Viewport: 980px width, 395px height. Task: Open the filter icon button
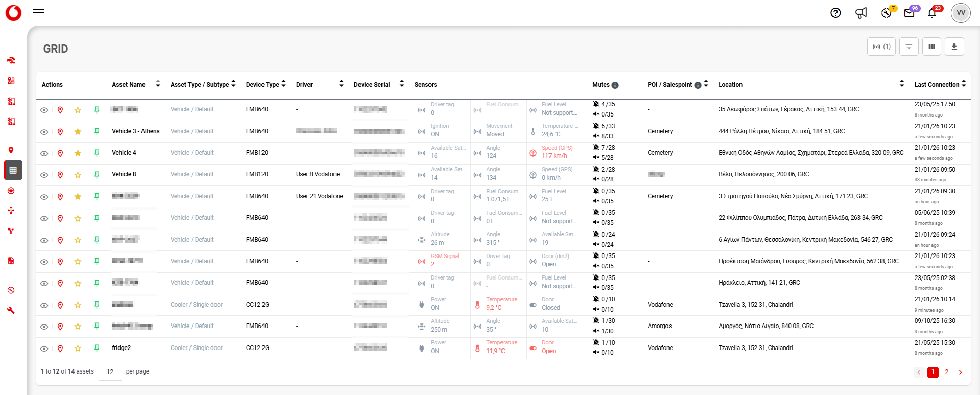tap(909, 47)
